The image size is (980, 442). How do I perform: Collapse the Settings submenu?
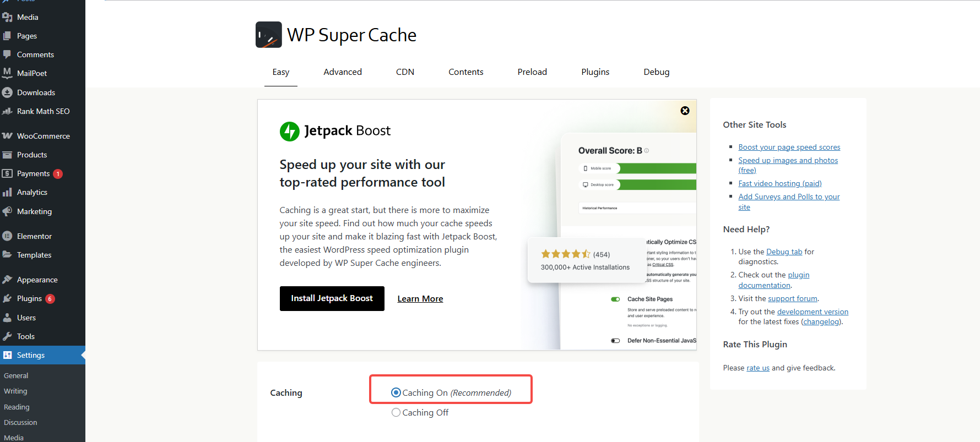30,354
